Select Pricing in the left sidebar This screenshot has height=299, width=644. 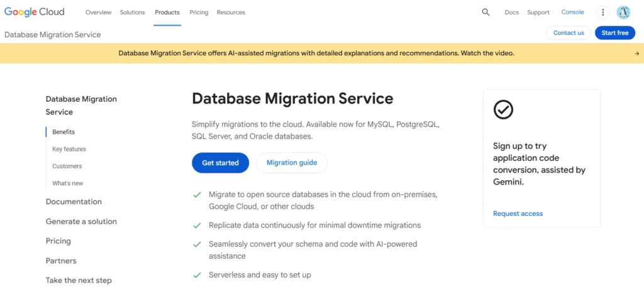coord(58,241)
